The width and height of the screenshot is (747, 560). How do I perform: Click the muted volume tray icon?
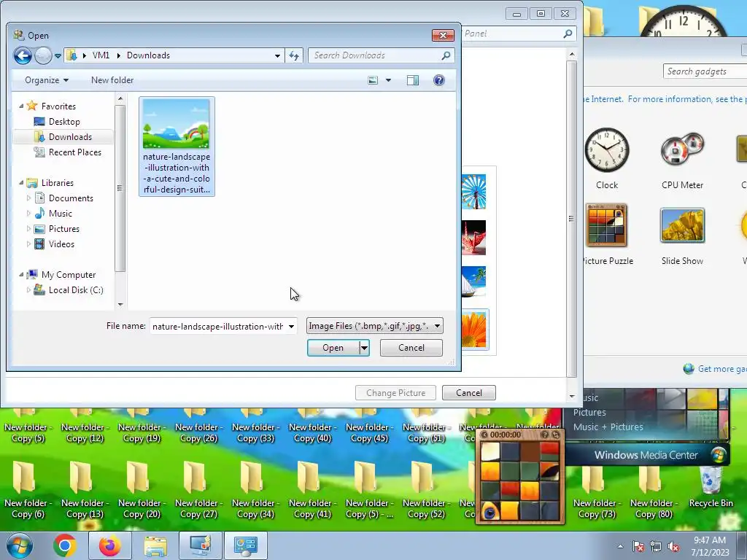pos(673,546)
